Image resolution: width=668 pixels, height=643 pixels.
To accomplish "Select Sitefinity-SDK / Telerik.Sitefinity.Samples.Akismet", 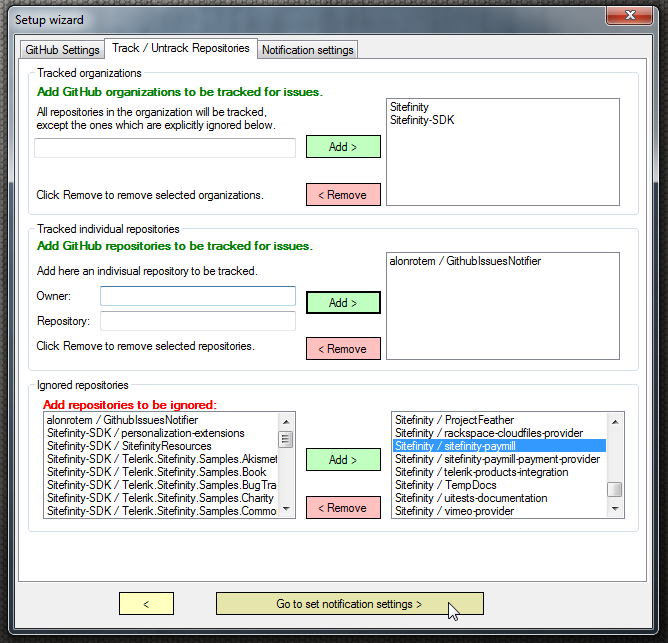I will tap(161, 459).
